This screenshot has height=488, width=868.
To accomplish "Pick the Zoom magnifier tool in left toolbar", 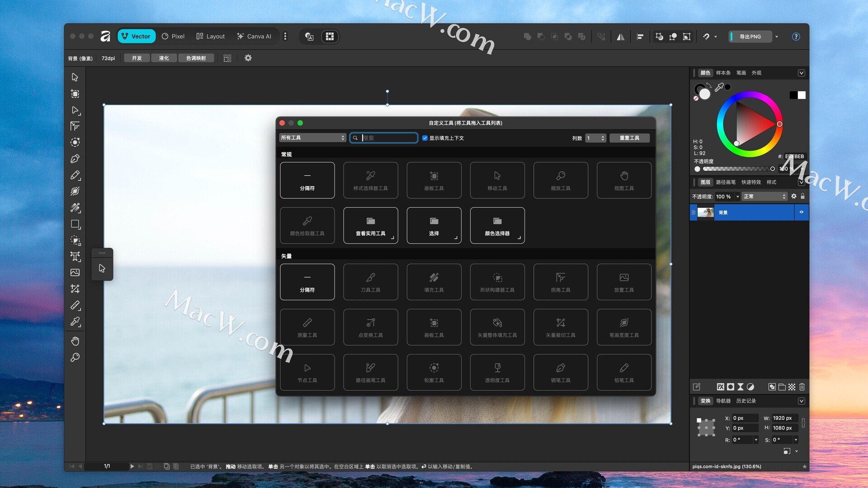I will coord(75,357).
